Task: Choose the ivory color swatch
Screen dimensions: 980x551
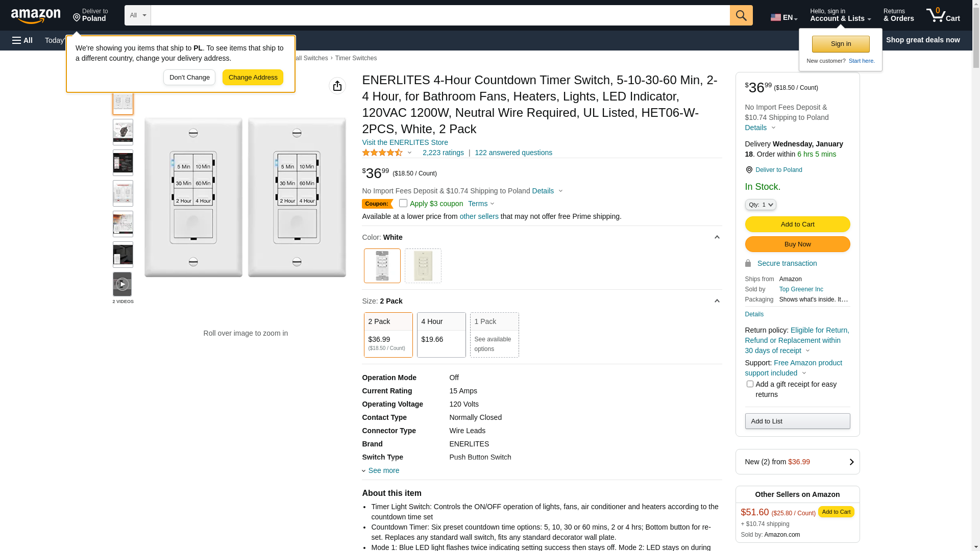Action: click(423, 266)
